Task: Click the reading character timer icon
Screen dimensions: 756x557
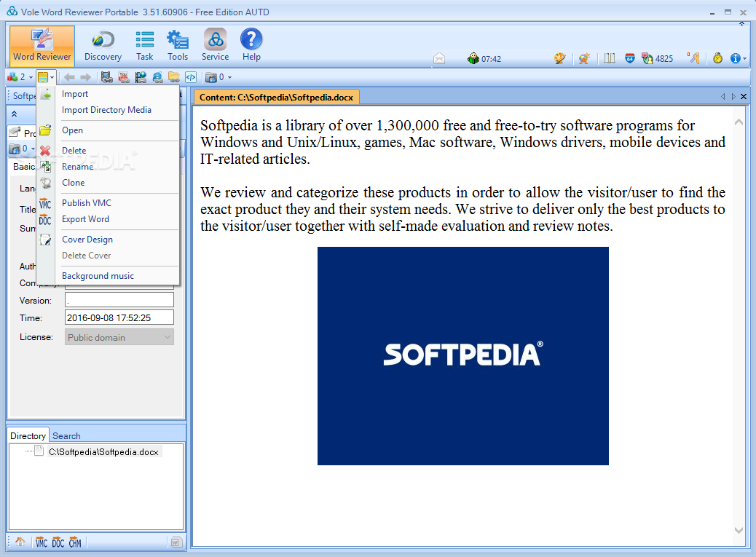Action: [x=473, y=58]
